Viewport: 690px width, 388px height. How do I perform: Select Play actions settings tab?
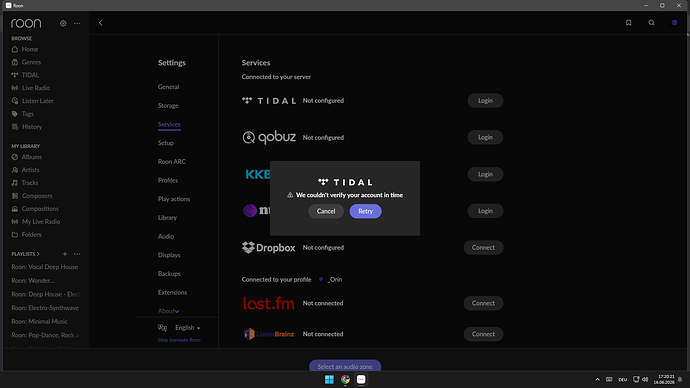(174, 199)
